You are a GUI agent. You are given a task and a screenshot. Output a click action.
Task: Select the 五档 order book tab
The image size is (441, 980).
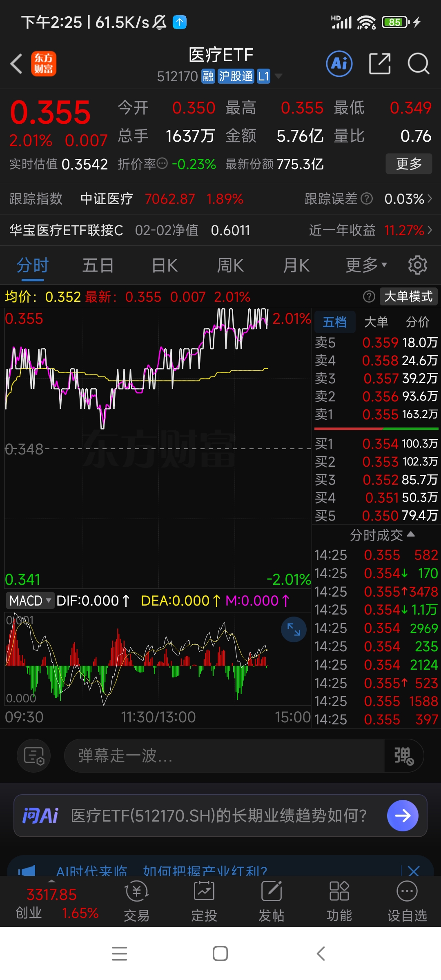point(335,322)
